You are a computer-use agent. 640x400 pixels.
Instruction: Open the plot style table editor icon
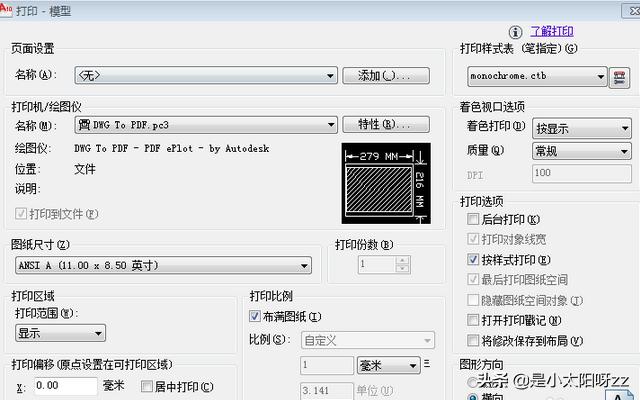click(x=619, y=77)
